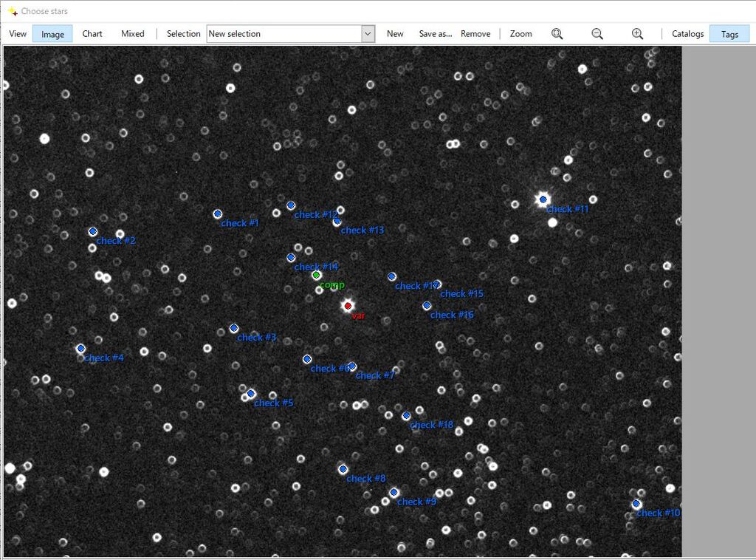Click the 'check #4' label text

(x=103, y=358)
